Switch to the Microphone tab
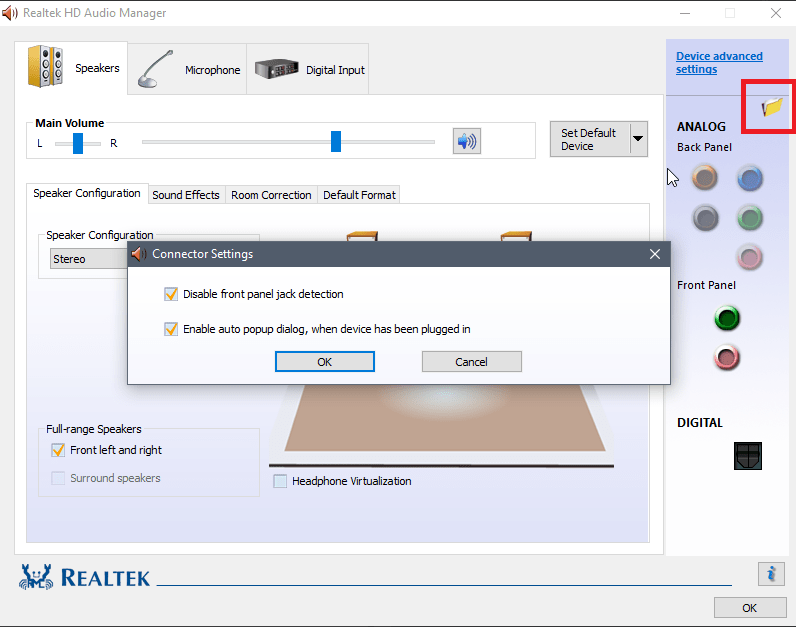 click(x=187, y=70)
